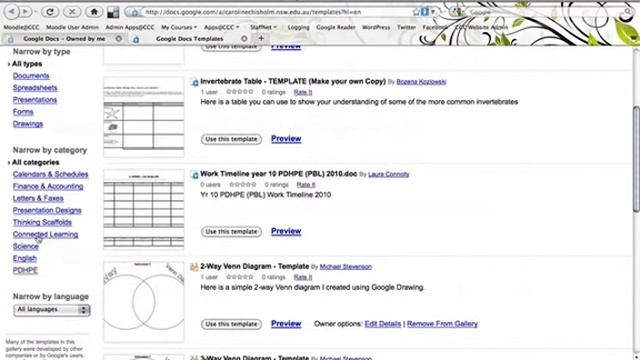Open Finance & Accounting category
Screen dimensions: 640x360
[48, 187]
